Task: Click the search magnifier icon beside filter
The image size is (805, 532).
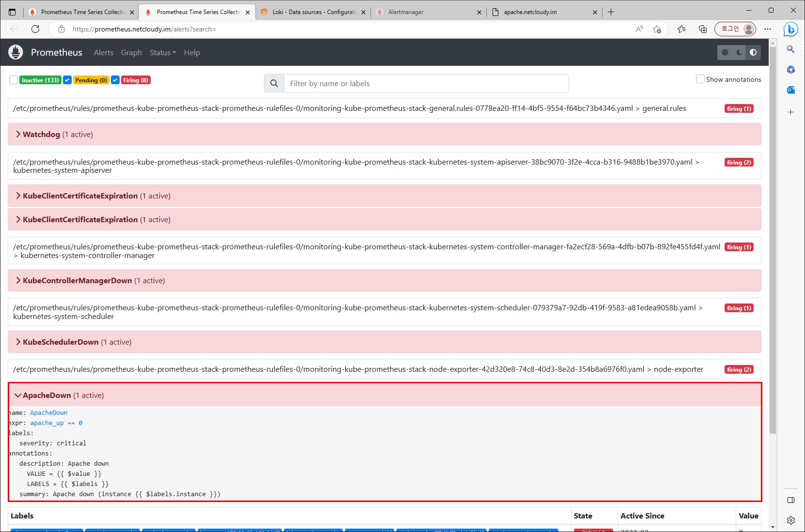Action: click(x=274, y=83)
